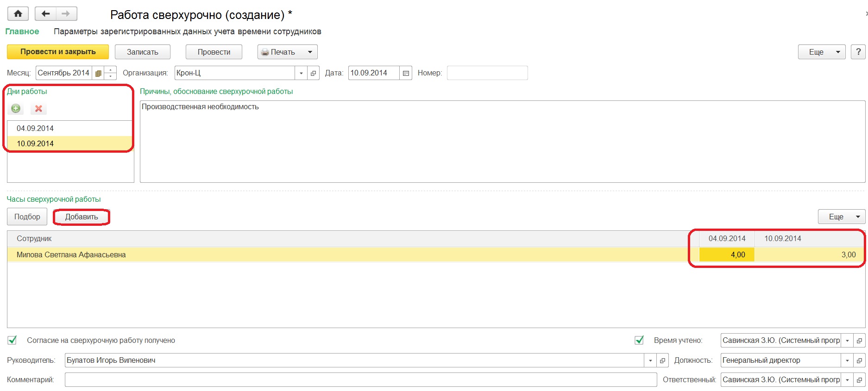868x391 pixels.
Task: Open the Должность record icon
Action: tap(859, 360)
